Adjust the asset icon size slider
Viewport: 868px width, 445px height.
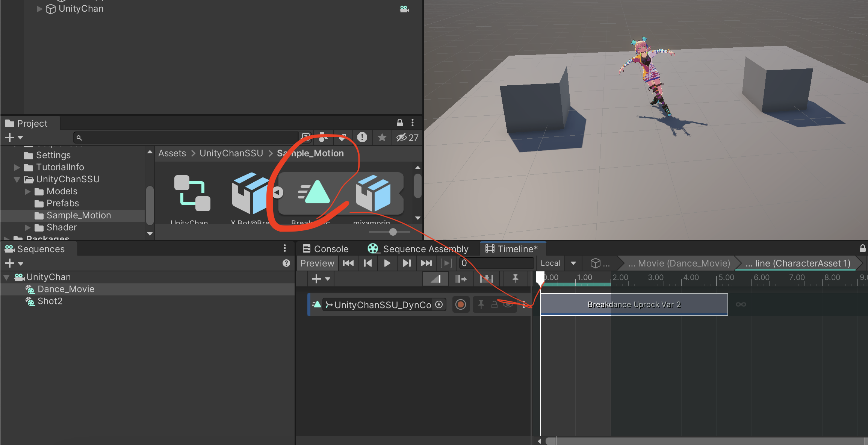tap(393, 232)
